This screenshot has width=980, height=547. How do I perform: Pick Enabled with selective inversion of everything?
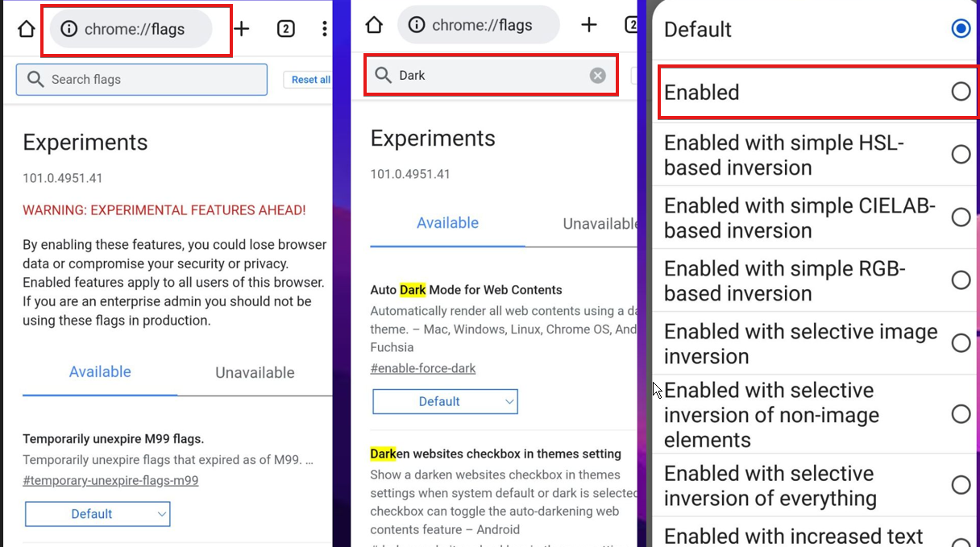point(961,485)
